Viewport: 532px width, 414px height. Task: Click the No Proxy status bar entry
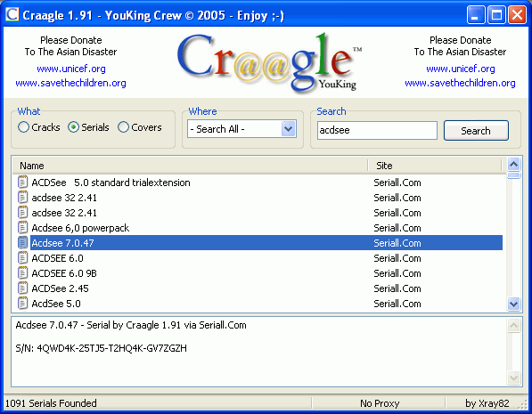point(380,403)
